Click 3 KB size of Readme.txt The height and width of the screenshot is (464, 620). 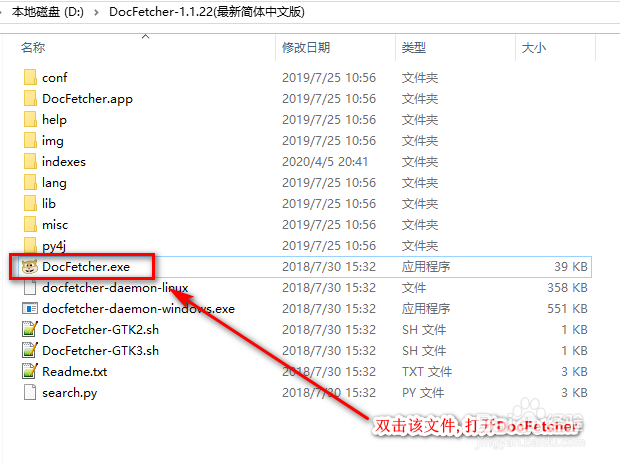(x=574, y=371)
